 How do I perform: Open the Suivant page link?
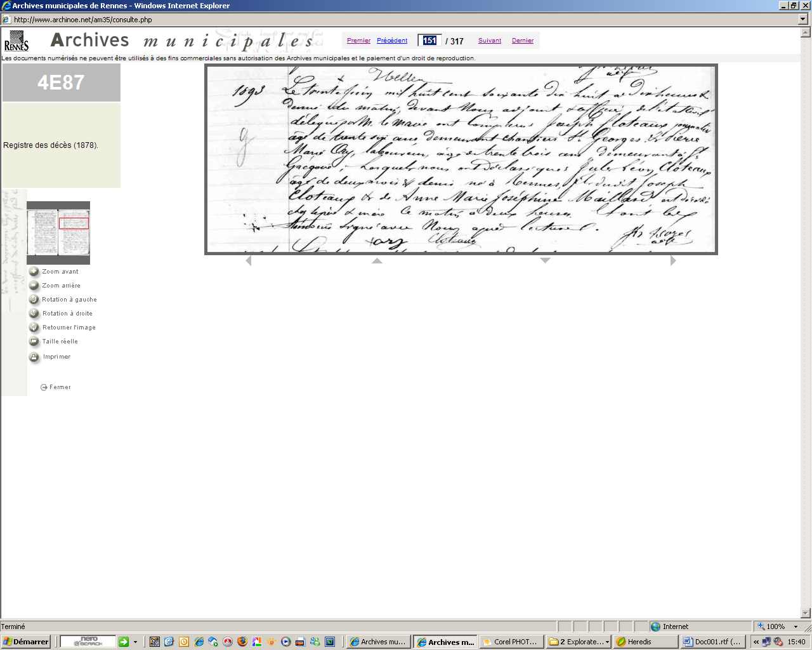pos(489,41)
